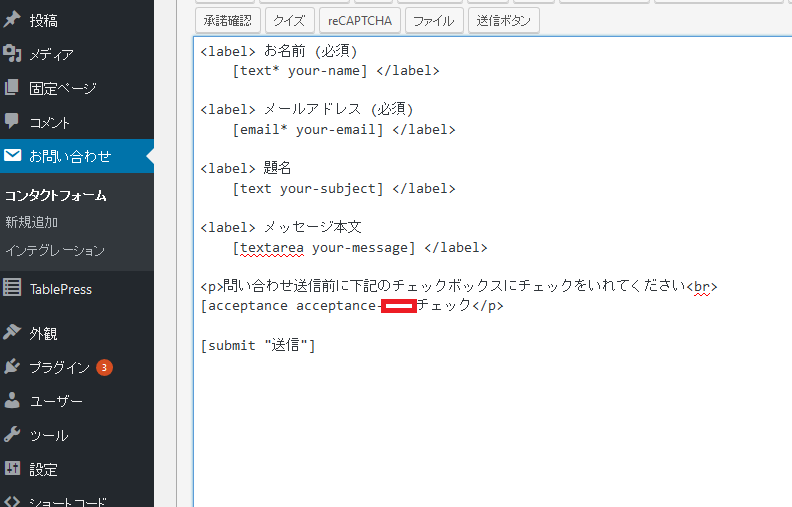Click the settings icon beside 設定

click(12, 469)
